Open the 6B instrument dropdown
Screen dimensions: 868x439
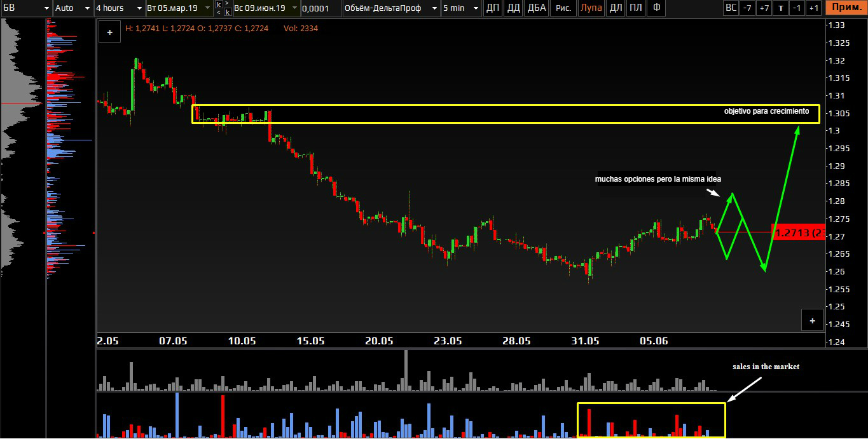point(25,8)
